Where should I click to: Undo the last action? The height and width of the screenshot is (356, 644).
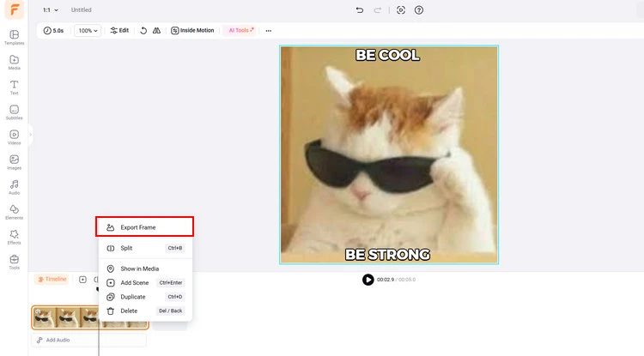[360, 10]
